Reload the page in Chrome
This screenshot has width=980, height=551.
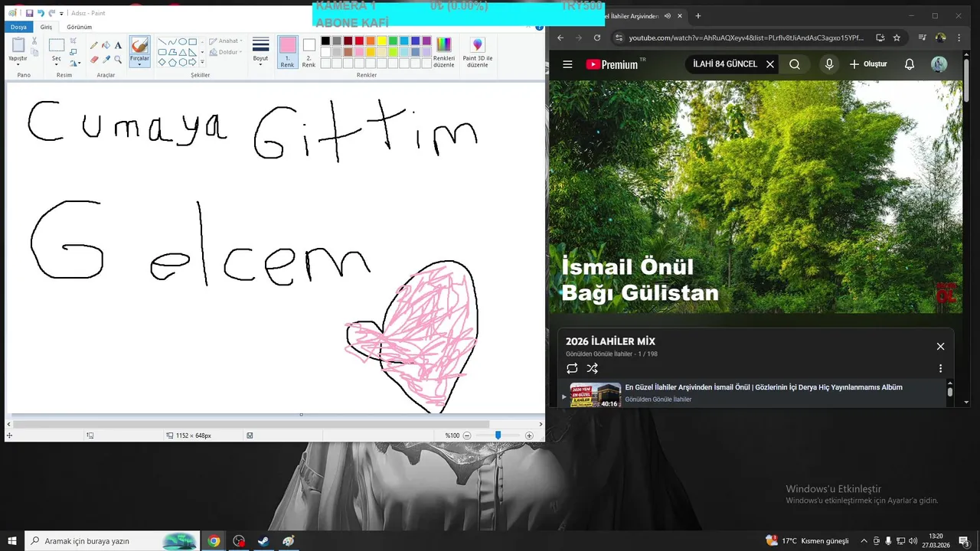click(x=597, y=37)
